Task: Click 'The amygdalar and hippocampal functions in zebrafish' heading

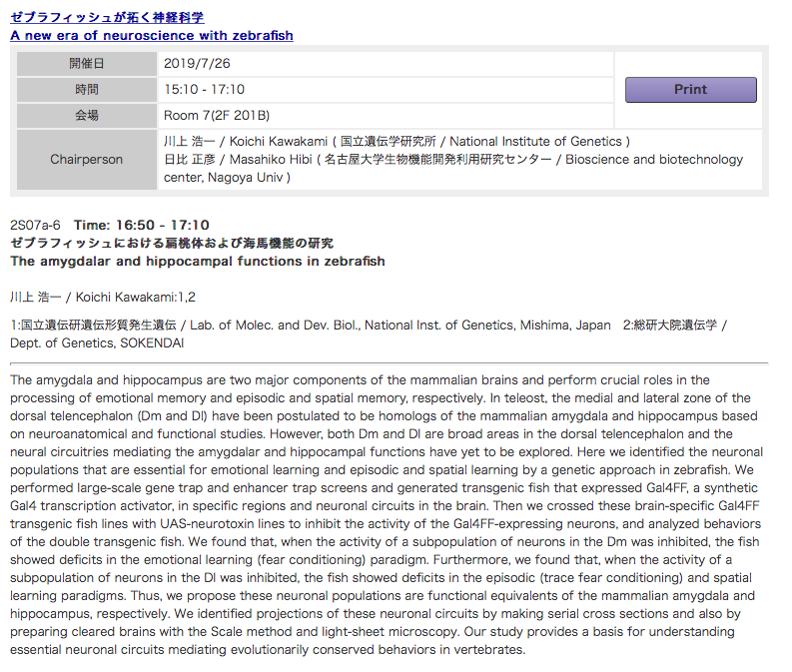Action: [197, 262]
